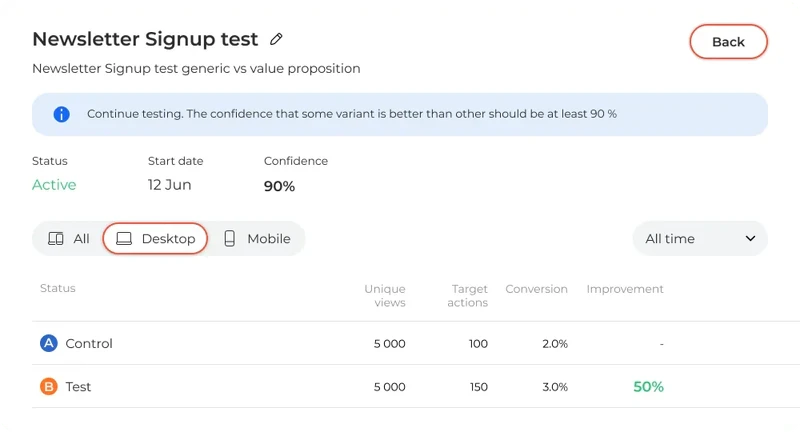The height and width of the screenshot is (432, 800).
Task: Click the laptop icon in Desktop filter
Action: 124,239
